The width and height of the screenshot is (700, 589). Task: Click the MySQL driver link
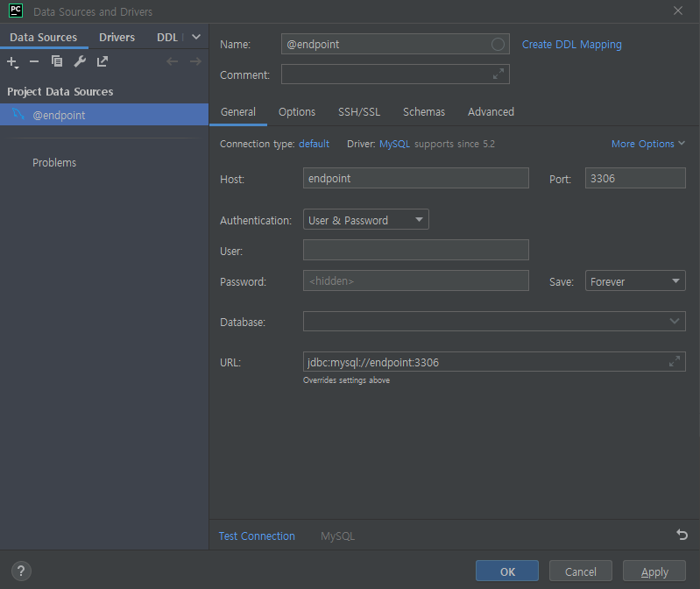(x=394, y=144)
